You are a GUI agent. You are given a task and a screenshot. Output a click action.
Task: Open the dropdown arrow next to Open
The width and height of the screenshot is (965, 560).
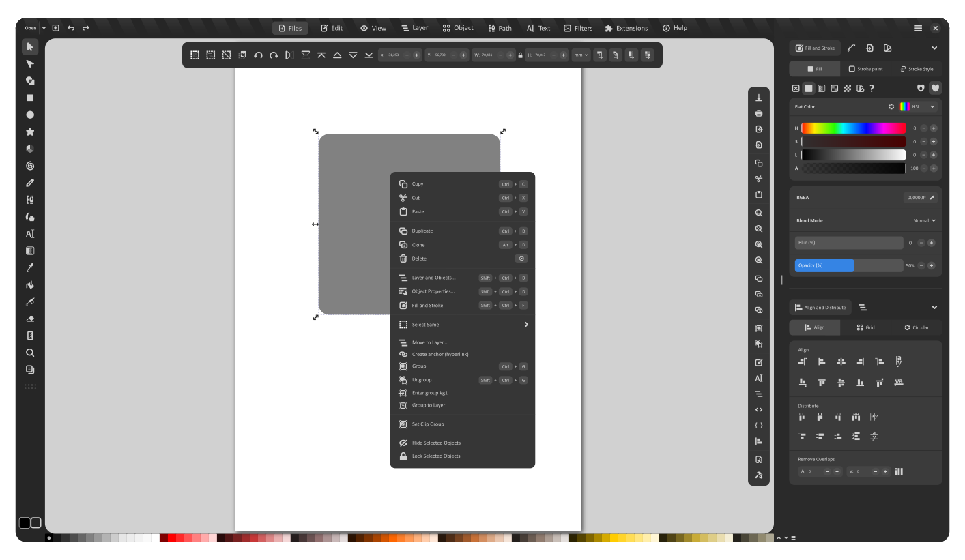point(44,28)
